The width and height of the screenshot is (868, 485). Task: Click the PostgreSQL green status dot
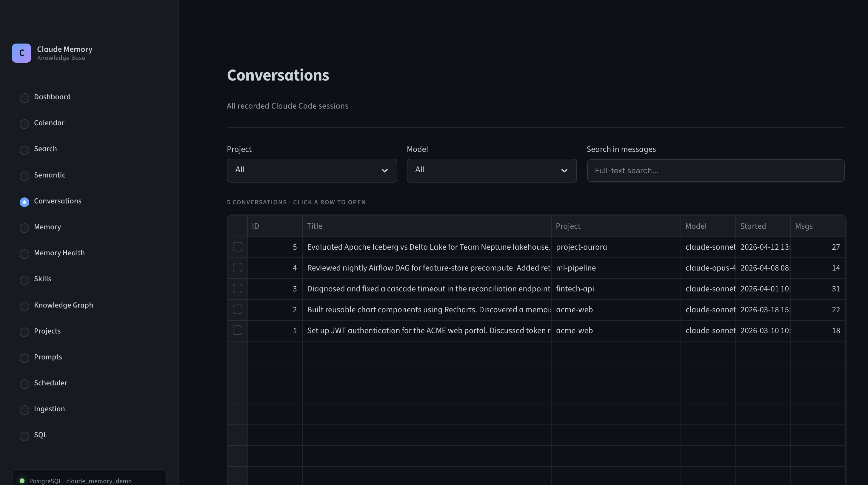click(x=22, y=481)
